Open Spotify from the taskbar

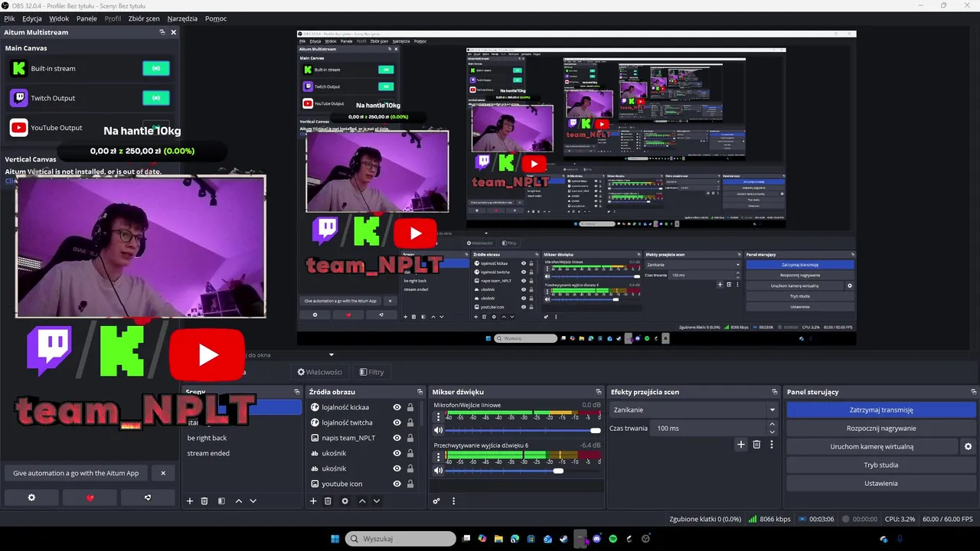612,539
